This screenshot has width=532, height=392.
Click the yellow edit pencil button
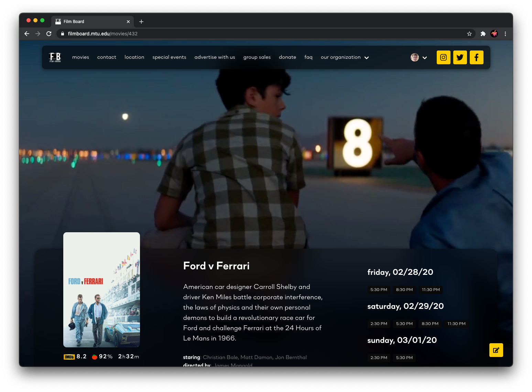[x=496, y=350]
